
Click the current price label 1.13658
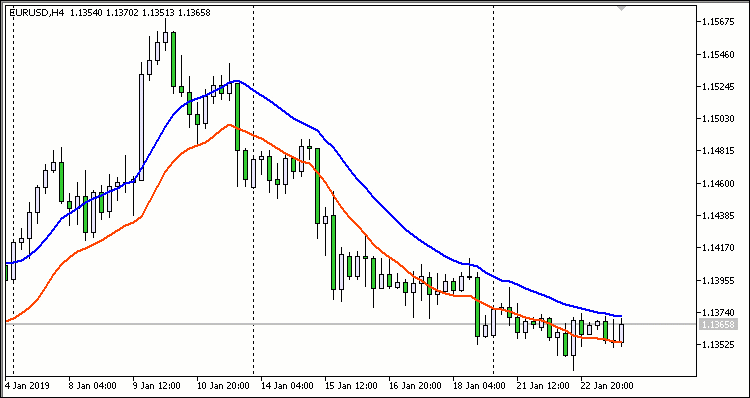tap(717, 325)
